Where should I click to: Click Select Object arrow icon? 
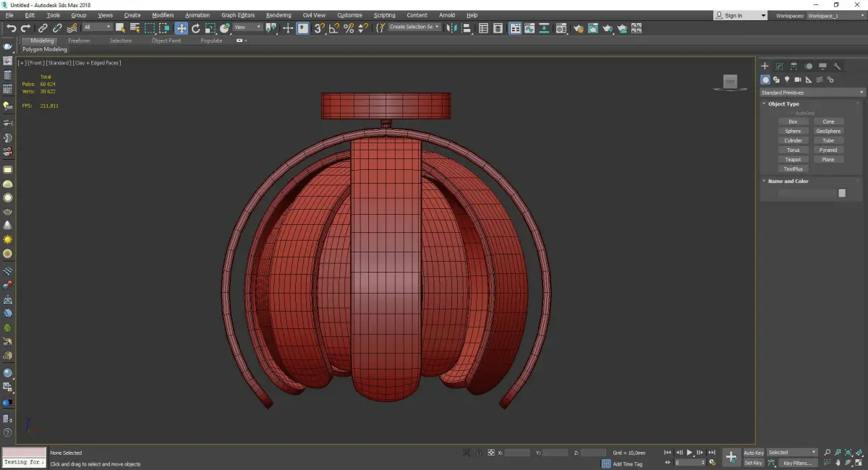[120, 28]
